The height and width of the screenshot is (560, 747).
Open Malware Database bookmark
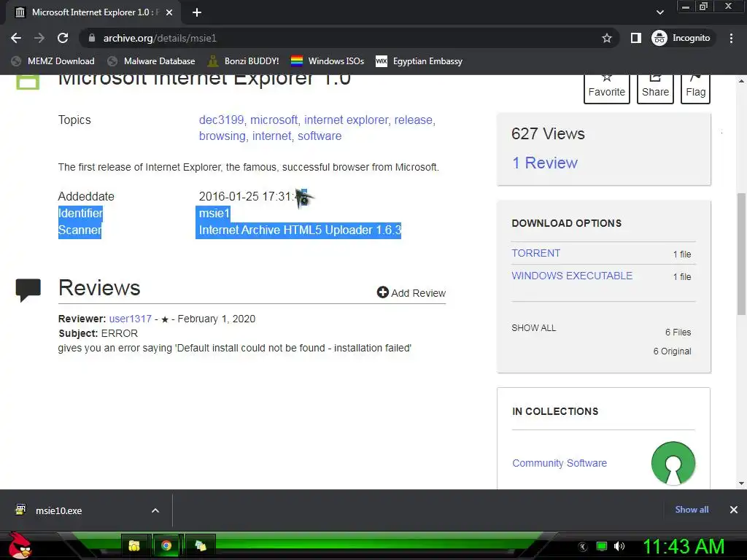pos(152,61)
